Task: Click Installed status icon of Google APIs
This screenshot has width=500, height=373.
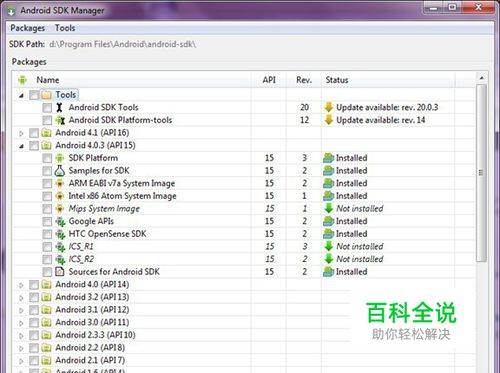Action: coord(329,221)
